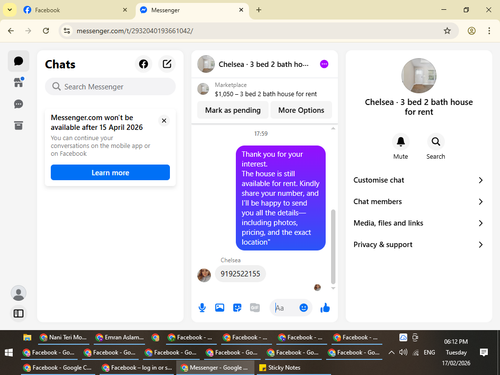Expand Media, files and links section

(419, 223)
